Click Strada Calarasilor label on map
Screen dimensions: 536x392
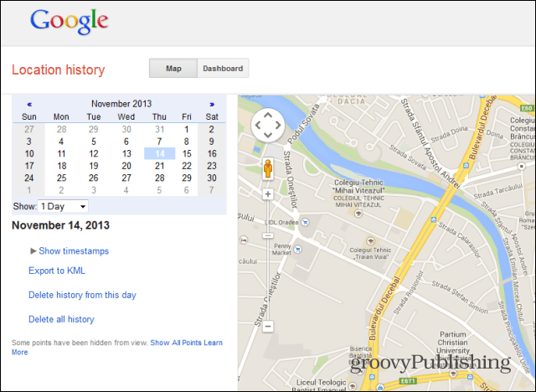(x=460, y=240)
